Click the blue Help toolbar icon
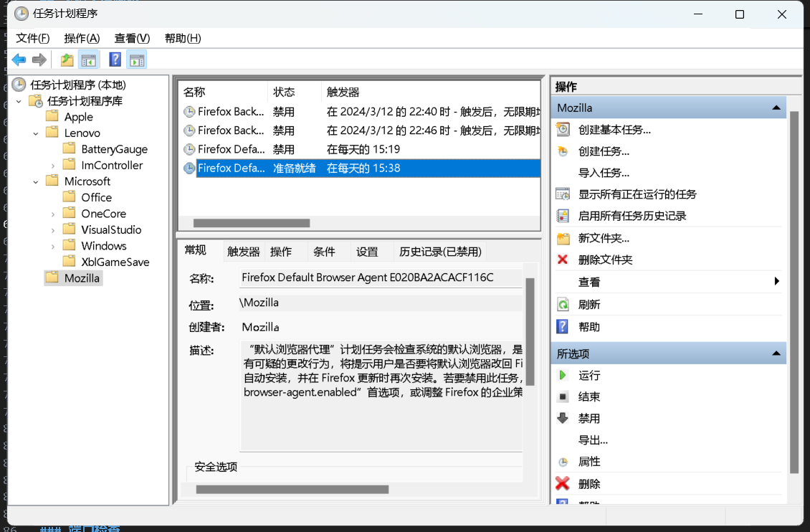Viewport: 810px width, 532px height. [x=115, y=60]
